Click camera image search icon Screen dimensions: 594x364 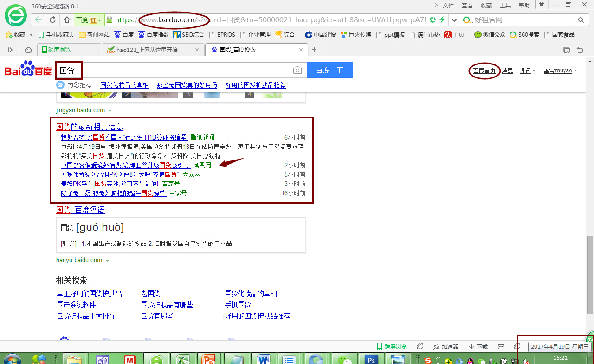pyautogui.click(x=297, y=70)
